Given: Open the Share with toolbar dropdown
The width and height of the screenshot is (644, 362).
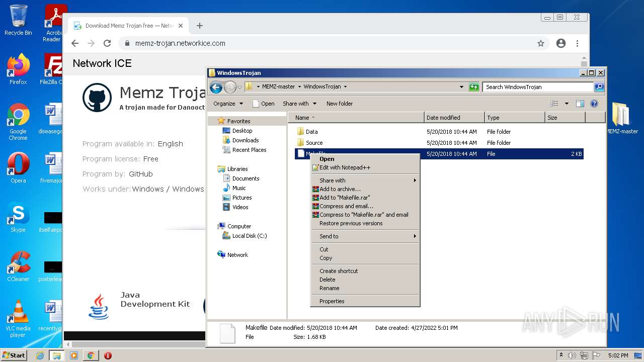Looking at the screenshot, I should pyautogui.click(x=299, y=104).
